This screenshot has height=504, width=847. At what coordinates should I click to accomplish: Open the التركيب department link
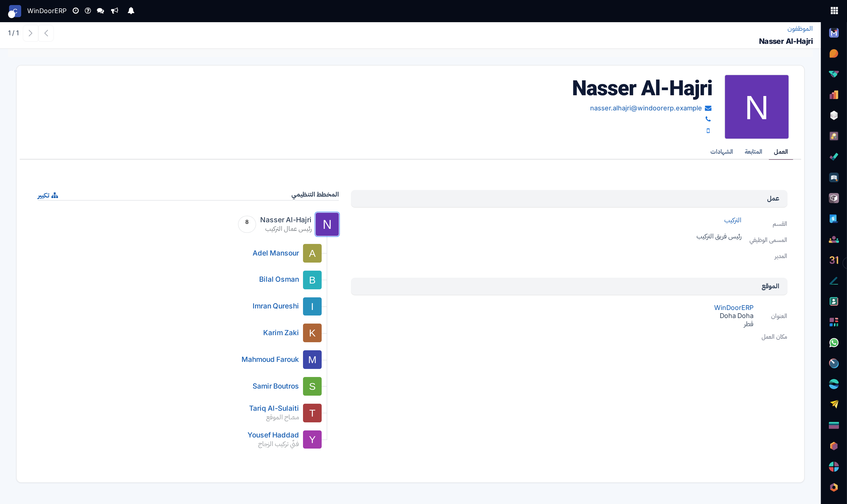[733, 220]
